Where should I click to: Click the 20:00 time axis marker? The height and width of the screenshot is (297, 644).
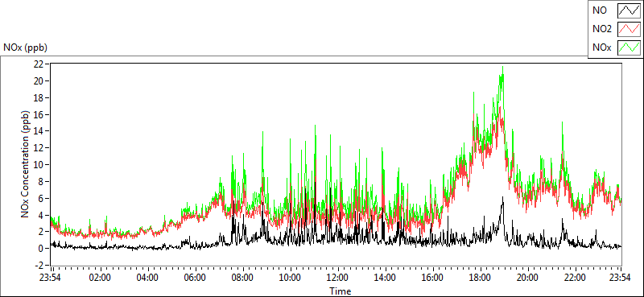click(x=528, y=277)
